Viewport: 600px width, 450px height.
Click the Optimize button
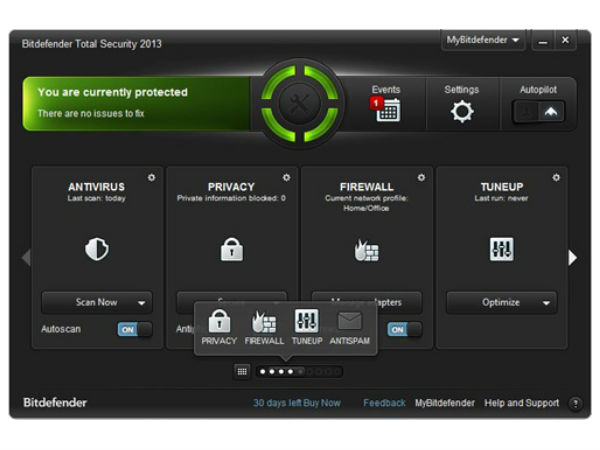click(501, 303)
